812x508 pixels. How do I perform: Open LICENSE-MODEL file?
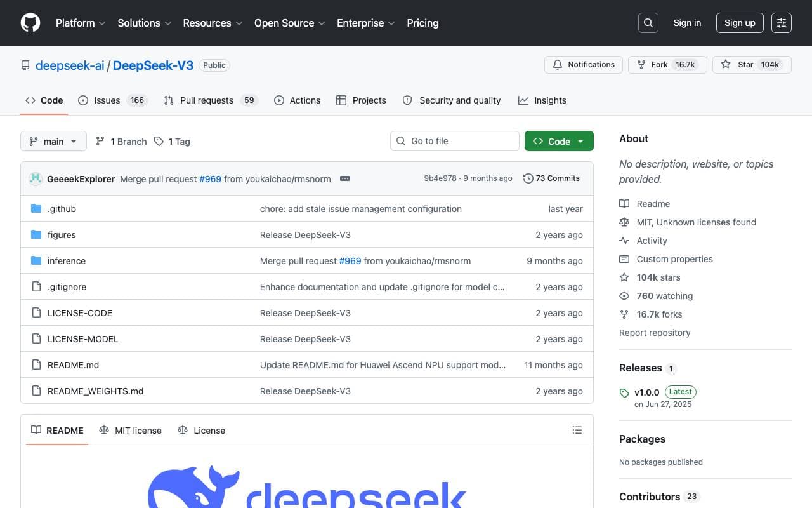tap(83, 339)
